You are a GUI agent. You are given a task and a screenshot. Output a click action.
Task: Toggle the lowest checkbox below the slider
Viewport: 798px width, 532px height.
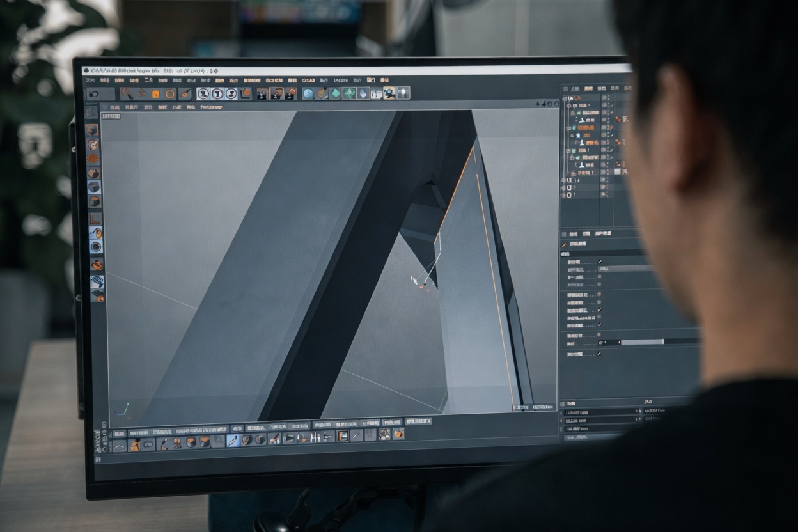point(599,353)
